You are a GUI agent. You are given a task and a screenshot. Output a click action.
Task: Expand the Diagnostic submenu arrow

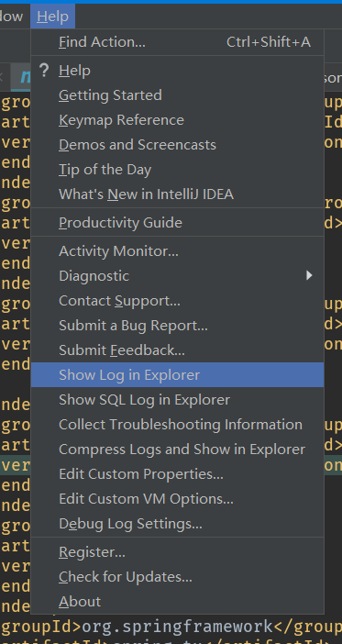[x=309, y=275]
